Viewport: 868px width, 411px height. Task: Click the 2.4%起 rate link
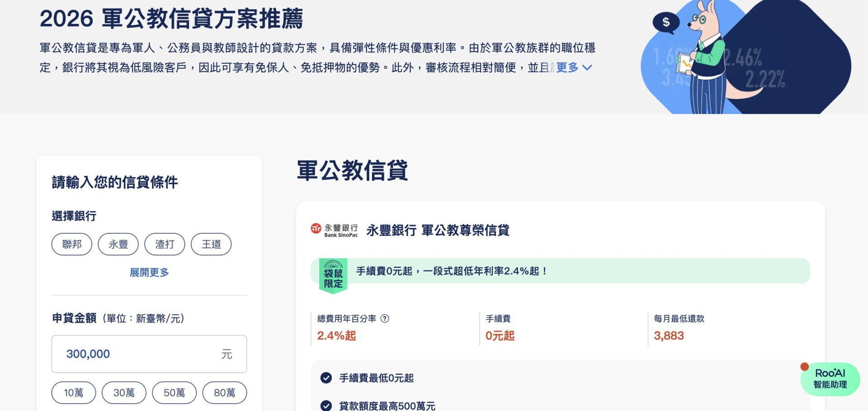tap(336, 335)
